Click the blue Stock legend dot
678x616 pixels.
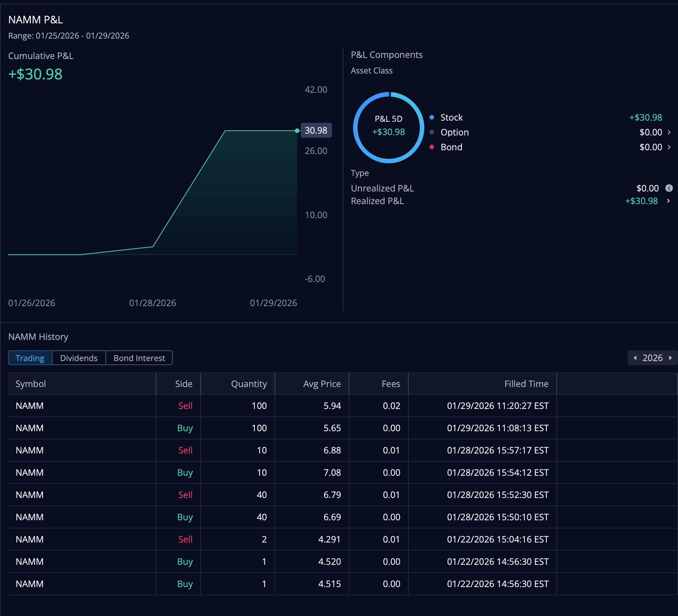pos(432,118)
